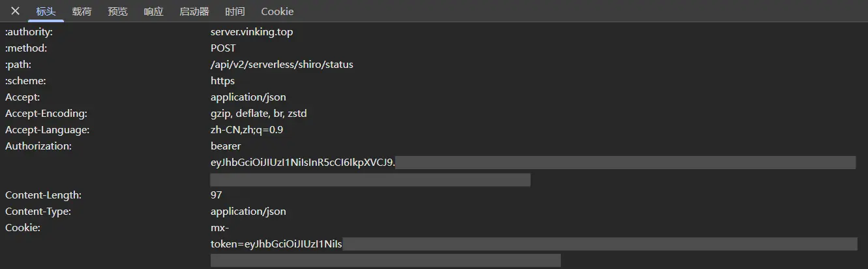
Task: Click the /api/v2/serverless/shiro/status path value
Action: click(x=282, y=65)
